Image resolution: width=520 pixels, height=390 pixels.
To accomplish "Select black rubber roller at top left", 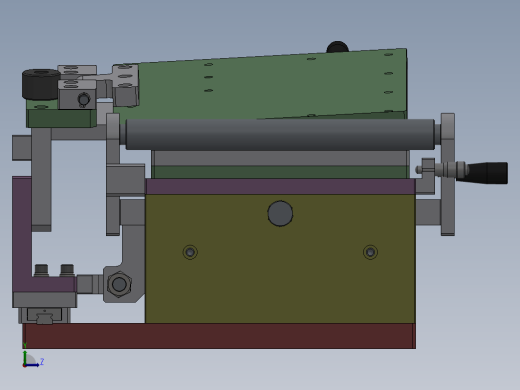I will (x=41, y=85).
